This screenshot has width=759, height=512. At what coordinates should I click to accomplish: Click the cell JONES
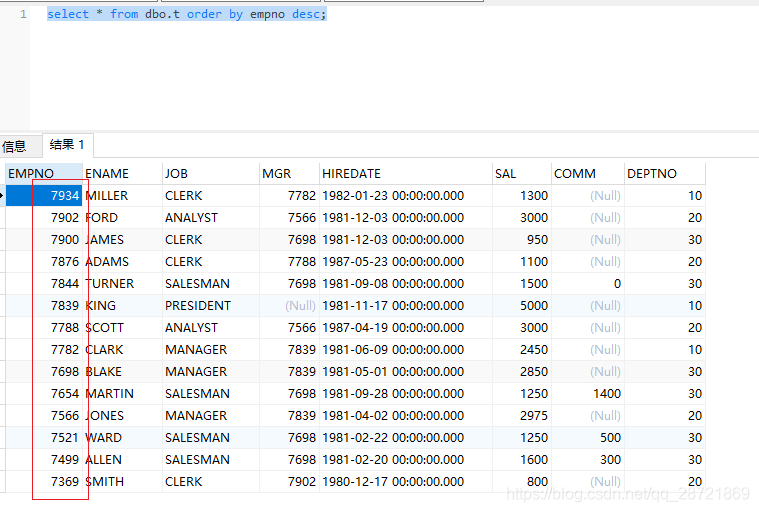tap(122, 416)
